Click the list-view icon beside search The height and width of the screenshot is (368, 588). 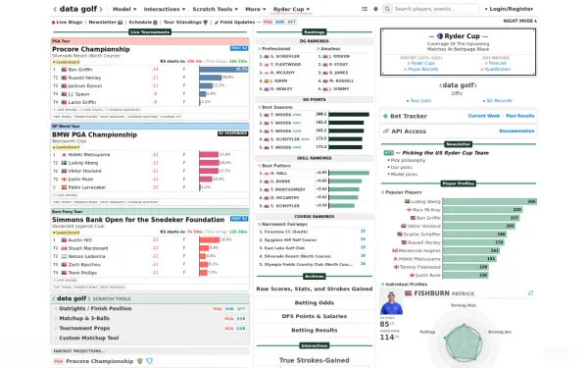(365, 9)
